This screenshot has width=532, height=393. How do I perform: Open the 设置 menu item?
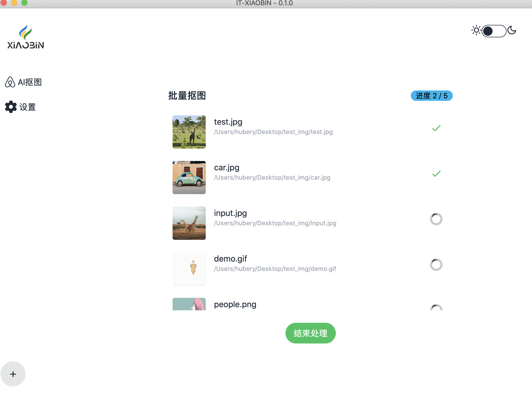[x=28, y=107]
